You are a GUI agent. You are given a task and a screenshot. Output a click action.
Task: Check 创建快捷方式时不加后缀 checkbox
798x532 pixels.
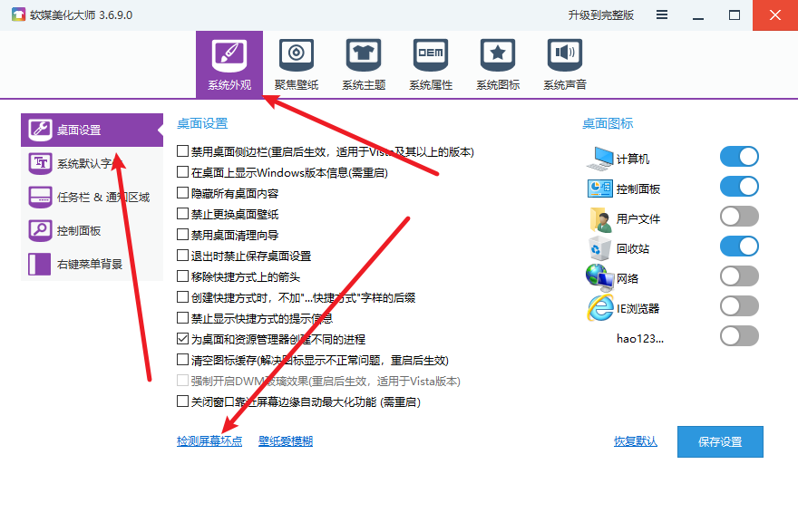tap(182, 297)
